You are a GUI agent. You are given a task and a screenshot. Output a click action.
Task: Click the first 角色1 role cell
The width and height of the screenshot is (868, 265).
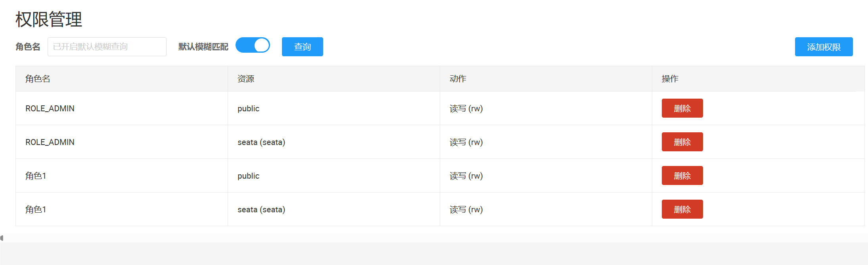tap(36, 176)
